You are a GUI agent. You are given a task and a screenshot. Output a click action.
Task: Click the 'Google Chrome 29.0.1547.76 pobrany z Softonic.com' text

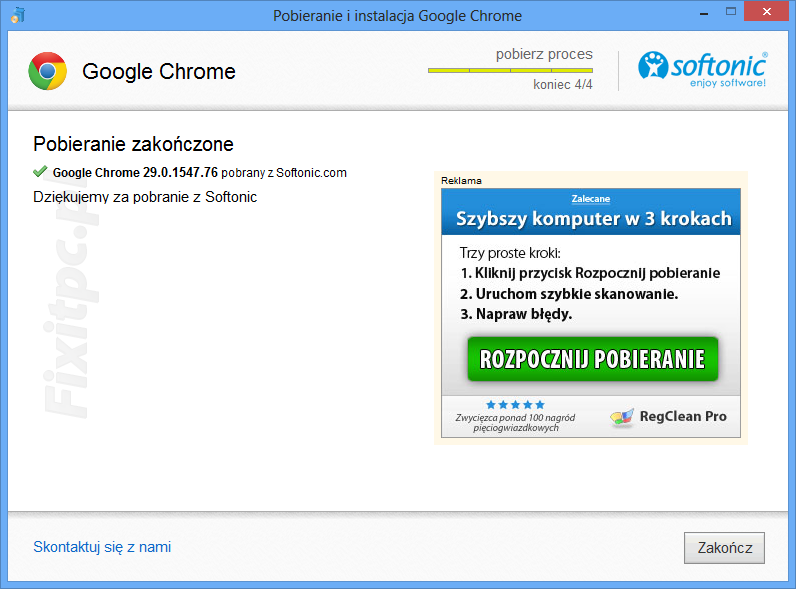pos(200,173)
